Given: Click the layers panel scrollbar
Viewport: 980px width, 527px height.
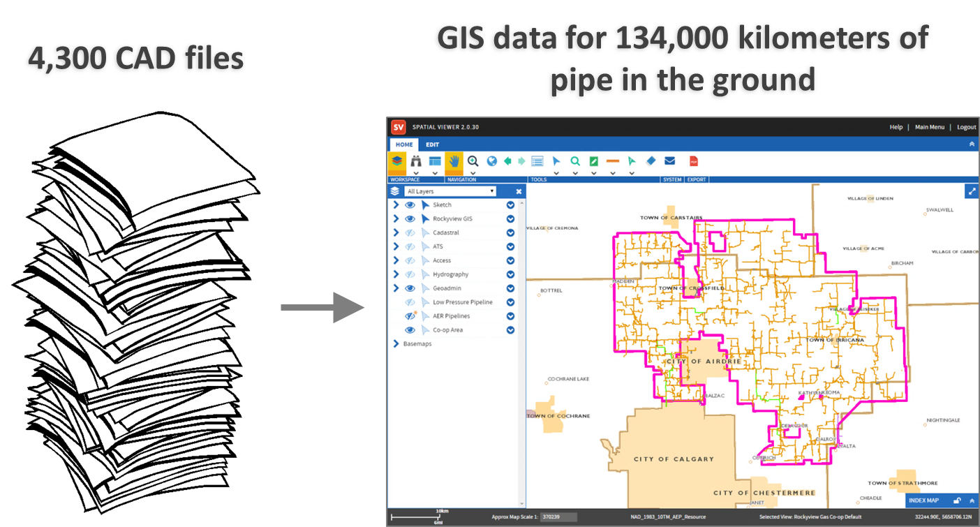Looking at the screenshot, I should [523, 352].
